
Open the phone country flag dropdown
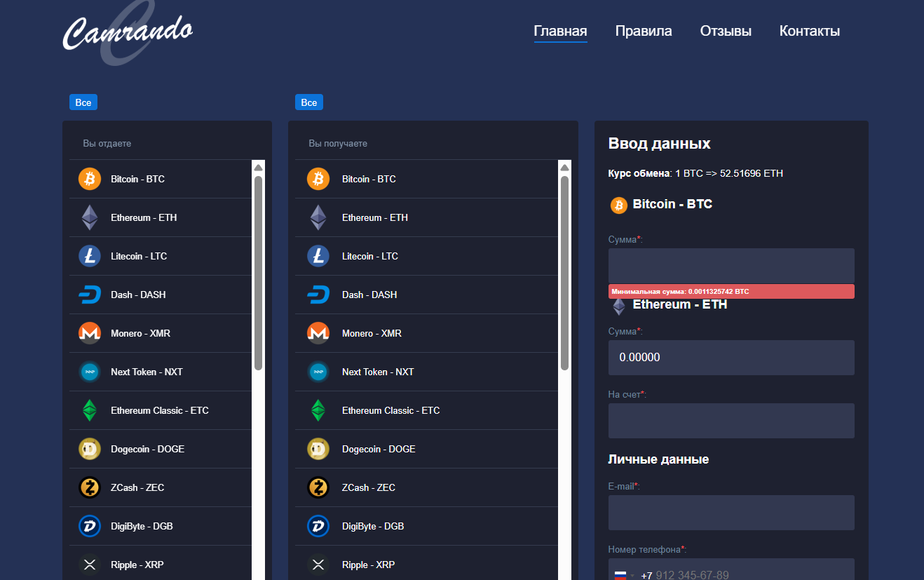623,575
